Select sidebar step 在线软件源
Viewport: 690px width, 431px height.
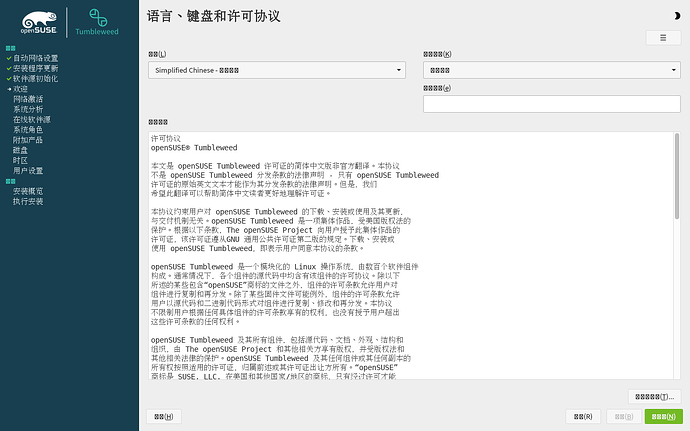click(32, 119)
